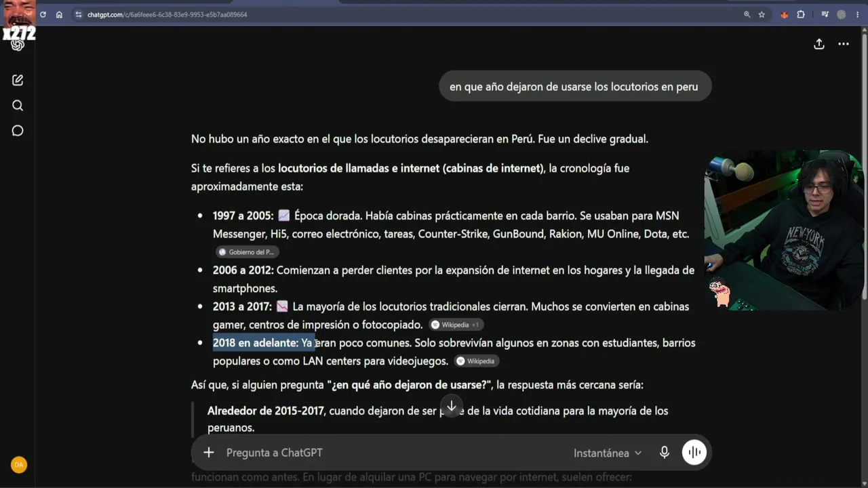
Task: Click the word 'smartphones.' in the second bullet
Action: click(x=245, y=288)
